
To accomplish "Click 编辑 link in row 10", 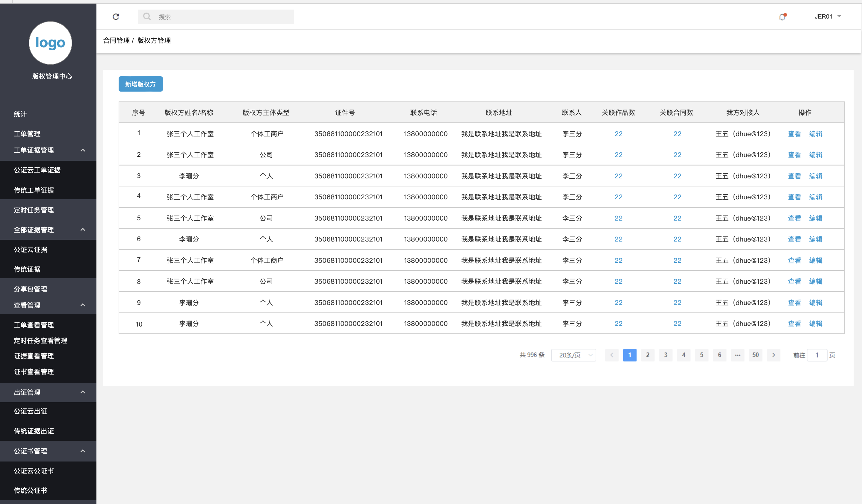I will tap(816, 324).
